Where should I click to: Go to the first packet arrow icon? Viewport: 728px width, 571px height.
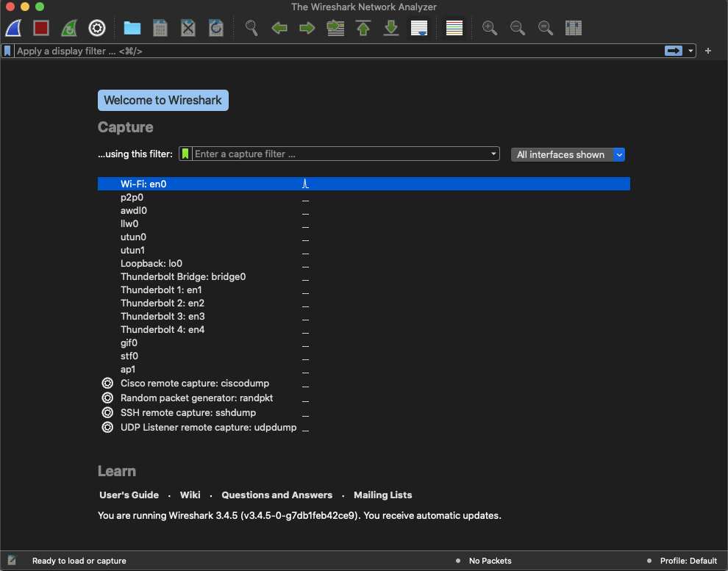363,28
